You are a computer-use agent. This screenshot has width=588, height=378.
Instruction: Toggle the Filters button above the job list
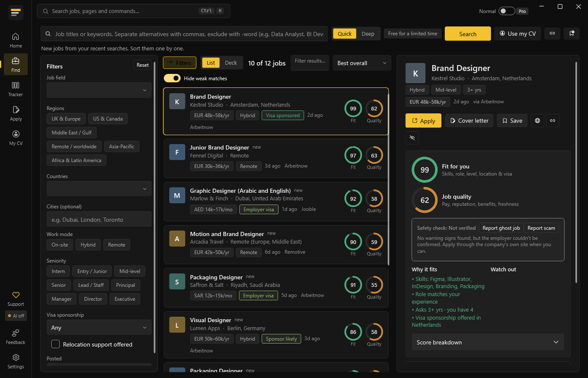[x=180, y=63]
